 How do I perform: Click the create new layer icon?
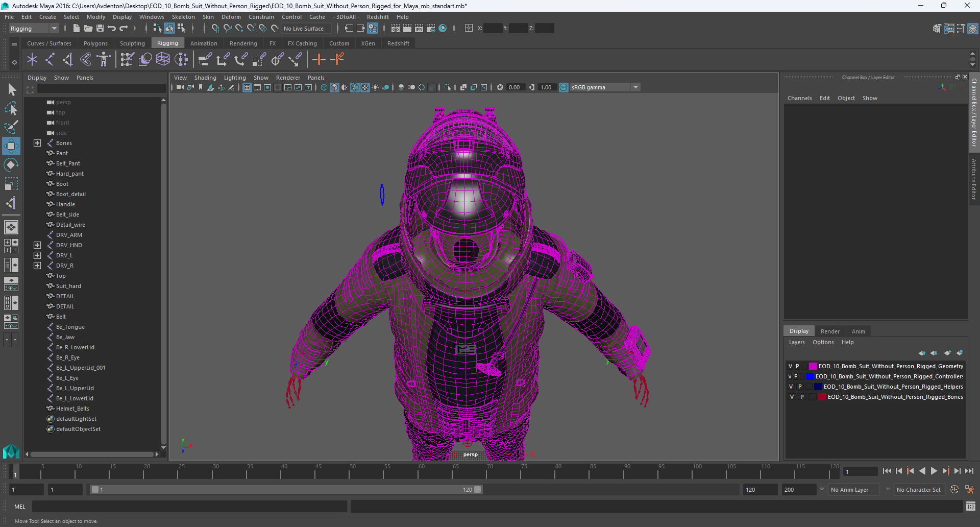pyautogui.click(x=948, y=353)
